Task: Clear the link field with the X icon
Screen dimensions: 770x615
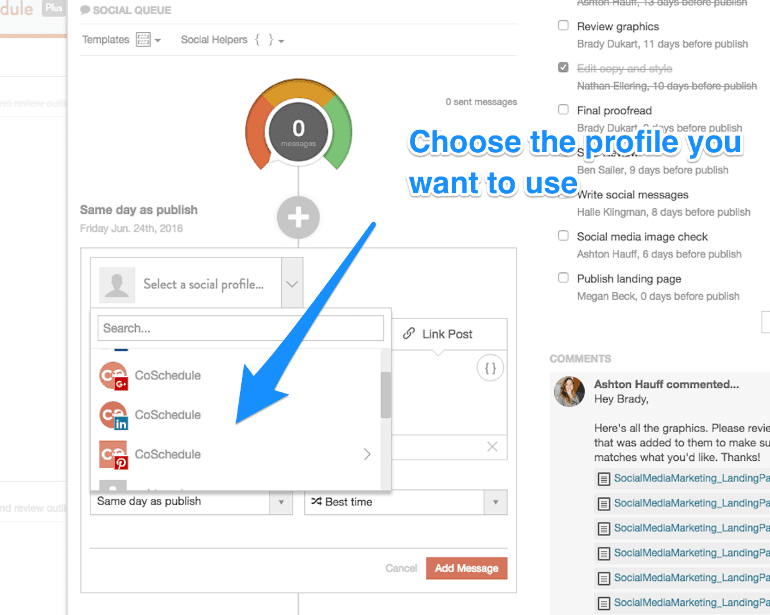Action: [x=492, y=447]
